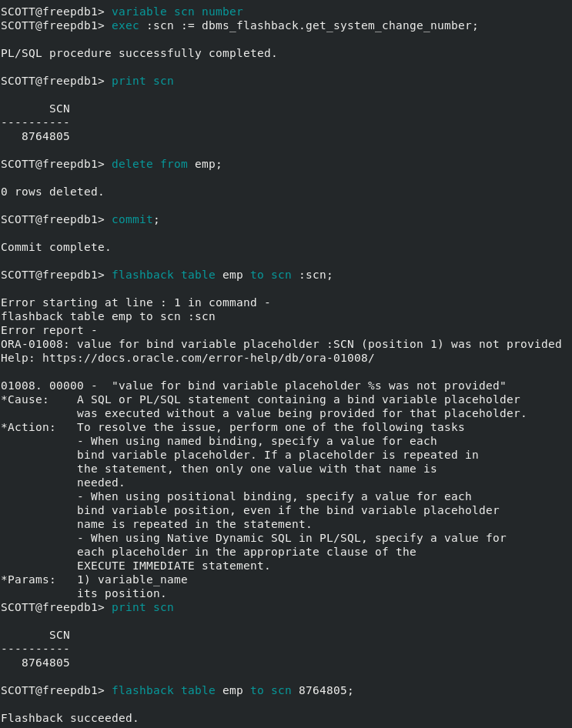Click the 'Commit complete.' message

55,247
